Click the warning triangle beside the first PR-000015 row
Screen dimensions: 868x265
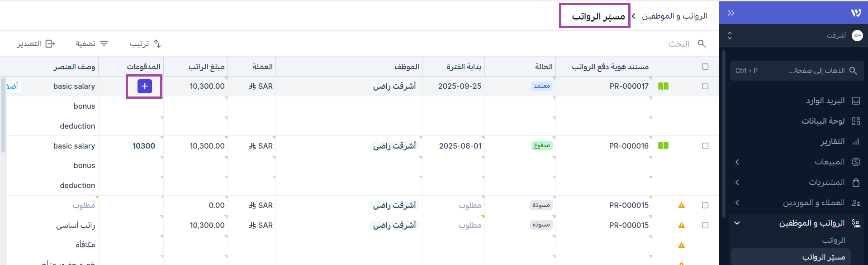click(x=681, y=206)
